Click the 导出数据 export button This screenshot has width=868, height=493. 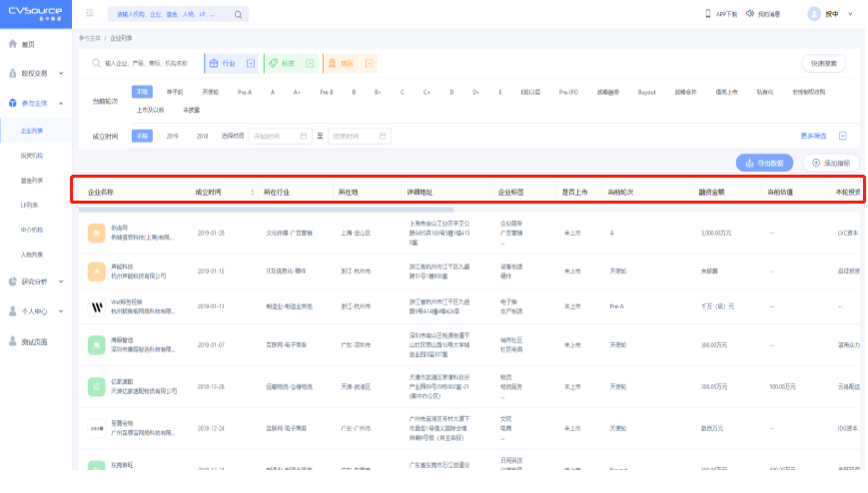(x=765, y=163)
